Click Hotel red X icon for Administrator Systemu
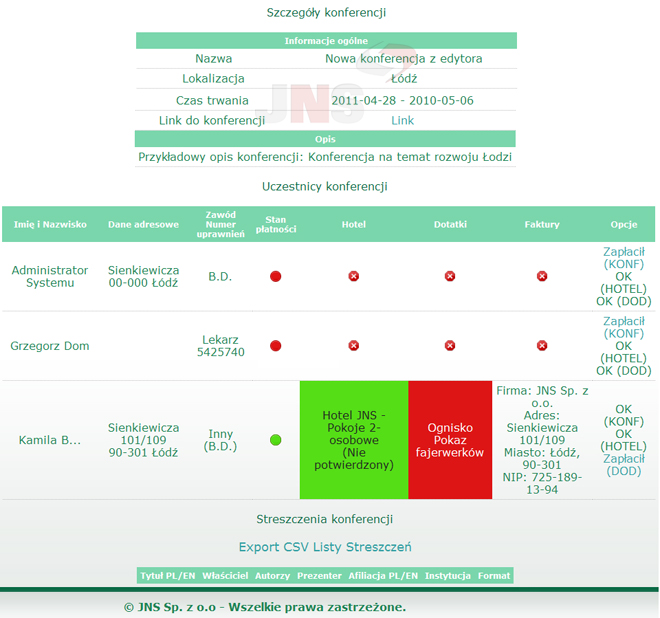660x618 pixels. [353, 276]
